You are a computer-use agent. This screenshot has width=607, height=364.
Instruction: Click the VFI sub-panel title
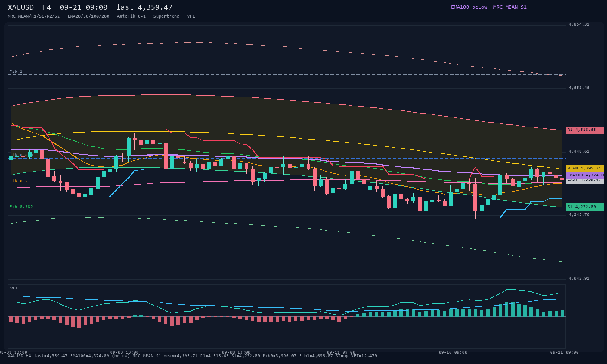(14, 289)
